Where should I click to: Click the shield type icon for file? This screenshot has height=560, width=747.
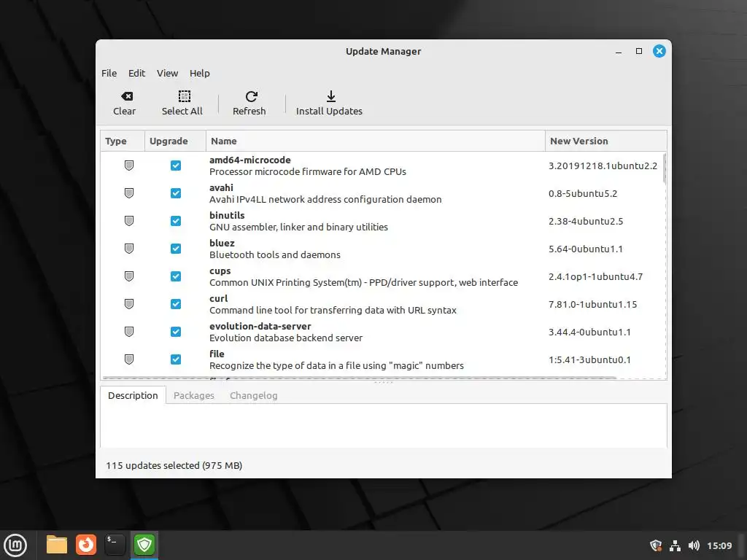coord(128,359)
